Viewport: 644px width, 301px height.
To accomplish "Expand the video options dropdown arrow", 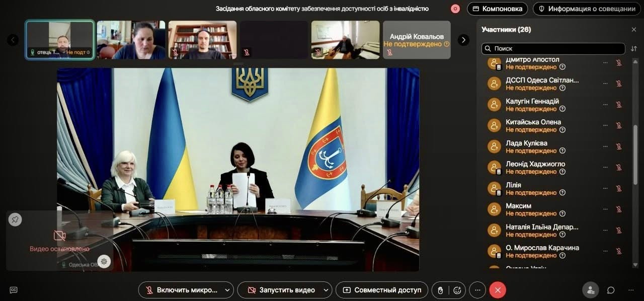I will [326, 290].
